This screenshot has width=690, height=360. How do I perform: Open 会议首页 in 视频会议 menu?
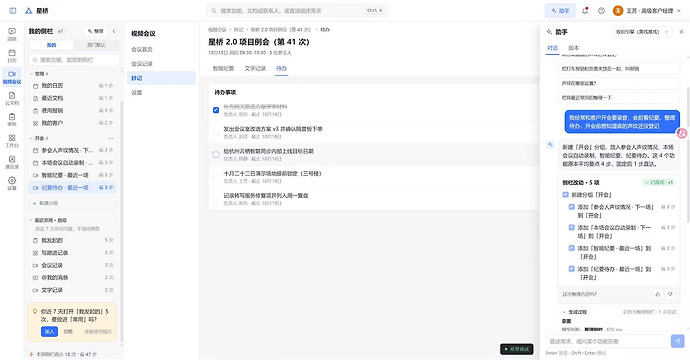161,49
